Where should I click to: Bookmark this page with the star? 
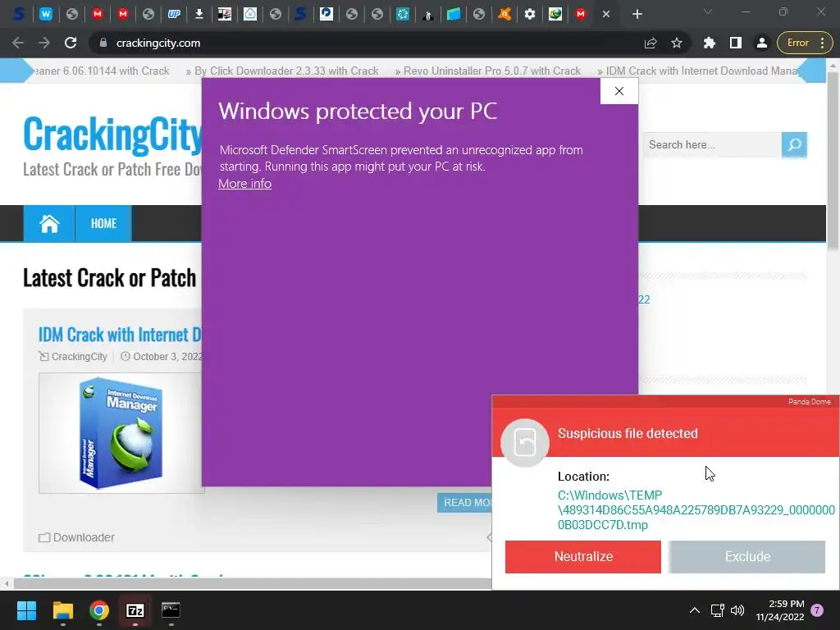pos(677,43)
